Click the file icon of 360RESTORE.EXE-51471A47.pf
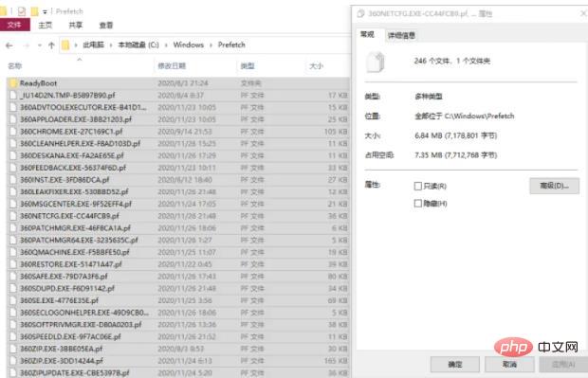Screen dimensions: 588x378 (13, 264)
